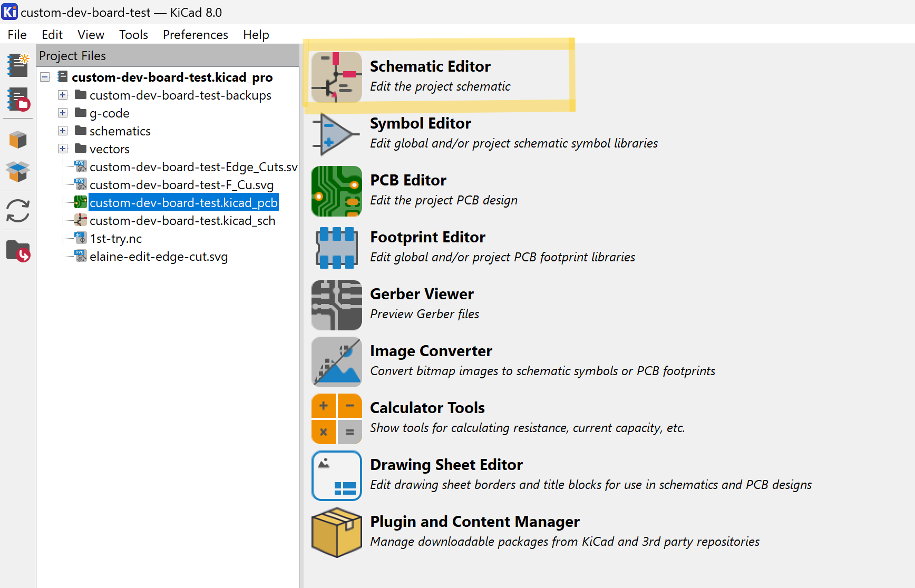Open the Drawing Sheet Editor icon
Screen dimensions: 915x588
pyautogui.click(x=336, y=475)
